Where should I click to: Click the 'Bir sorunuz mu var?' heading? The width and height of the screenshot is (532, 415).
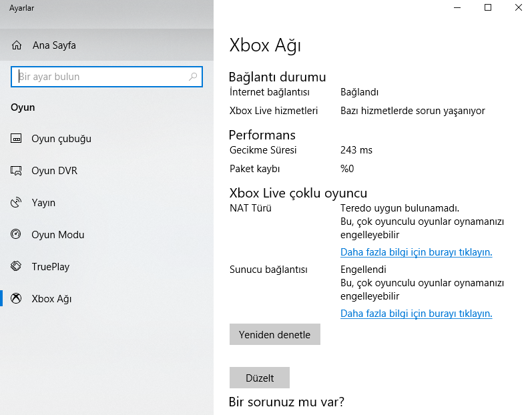(286, 402)
